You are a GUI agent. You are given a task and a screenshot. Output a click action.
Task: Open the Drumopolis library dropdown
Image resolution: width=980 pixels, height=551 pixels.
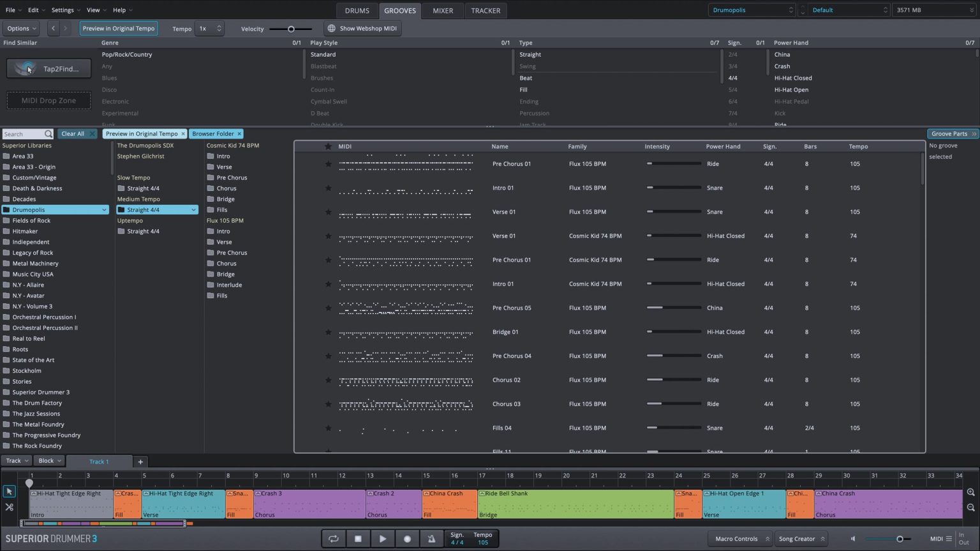coord(752,10)
